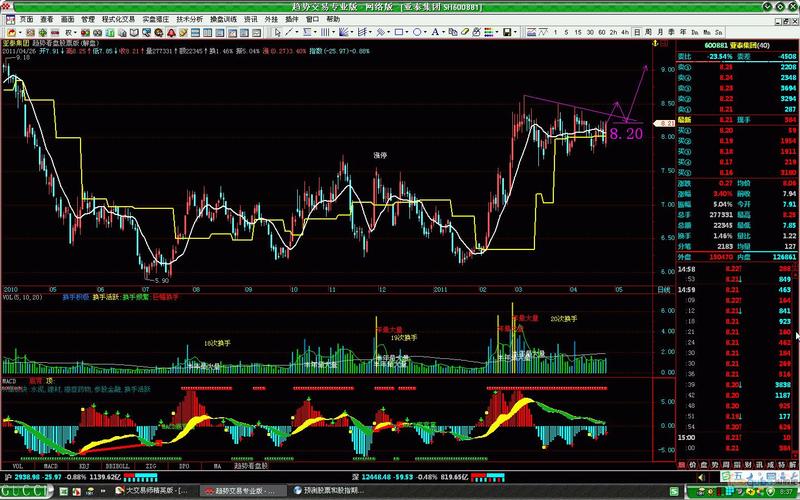
Task: Click the zigzag line chart icon
Action: point(543,32)
